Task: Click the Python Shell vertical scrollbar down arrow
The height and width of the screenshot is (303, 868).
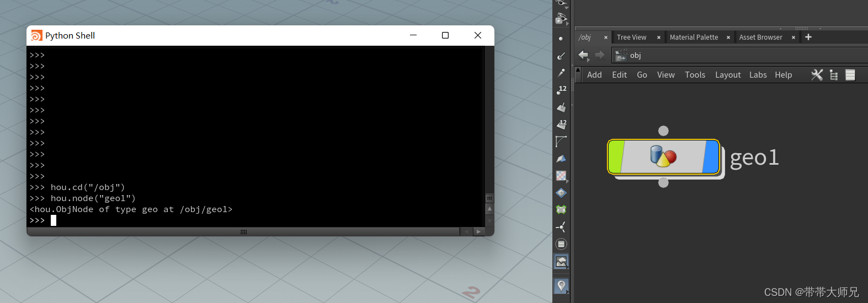Action: (x=489, y=220)
